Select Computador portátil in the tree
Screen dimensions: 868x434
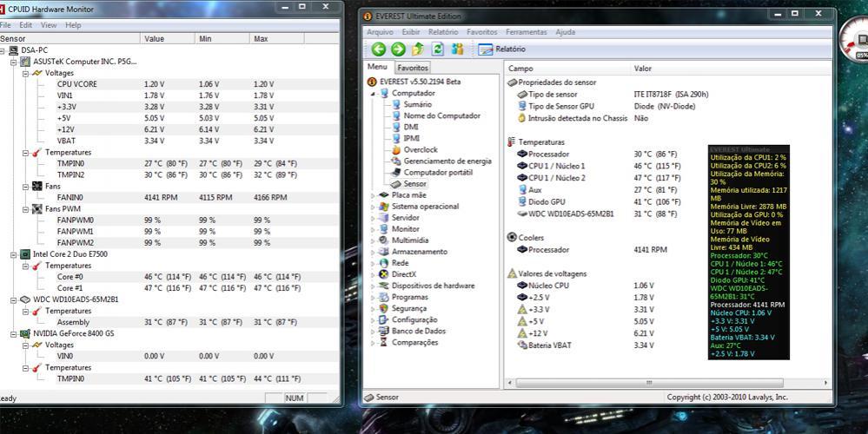click(x=439, y=172)
